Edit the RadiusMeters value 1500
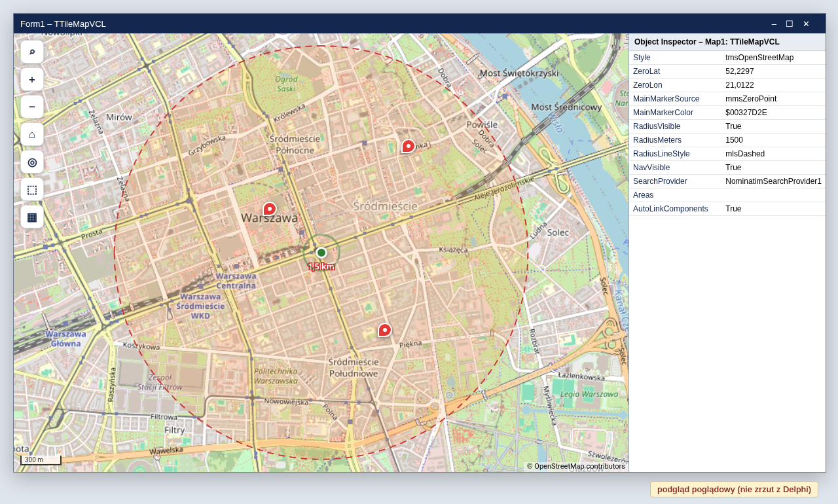The image size is (838, 504). coord(734,140)
